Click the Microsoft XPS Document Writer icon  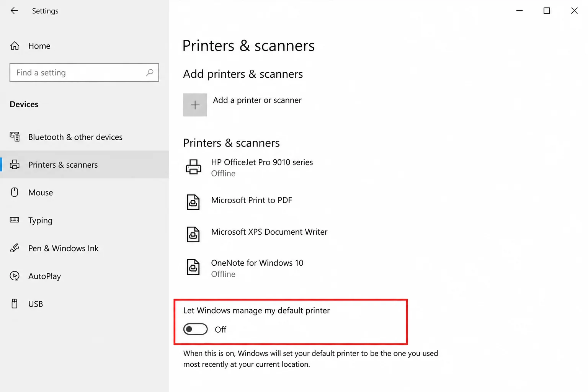point(193,234)
